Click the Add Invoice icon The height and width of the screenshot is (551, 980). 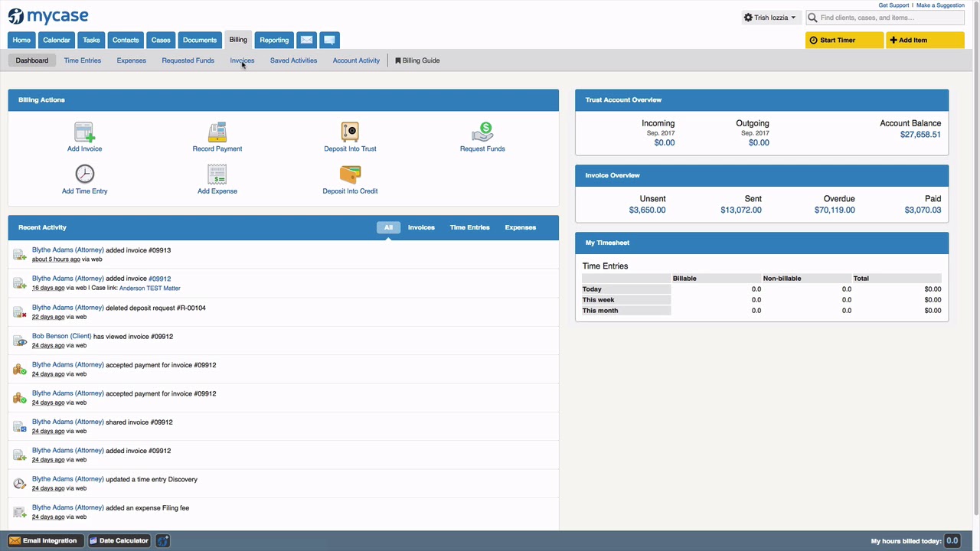pos(84,132)
